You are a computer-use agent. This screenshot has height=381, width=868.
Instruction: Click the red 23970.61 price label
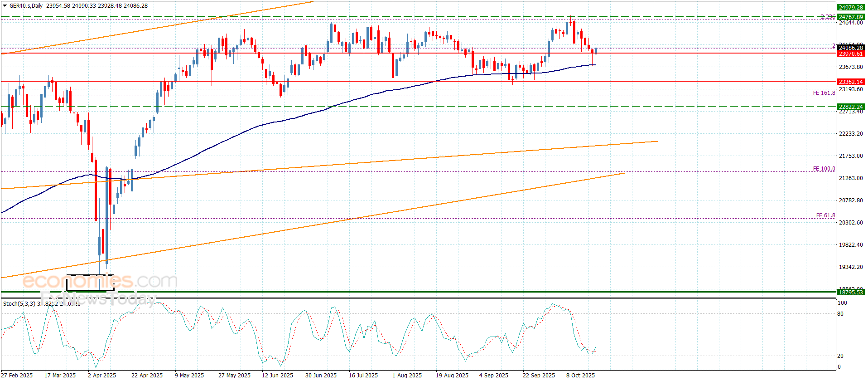click(x=850, y=54)
